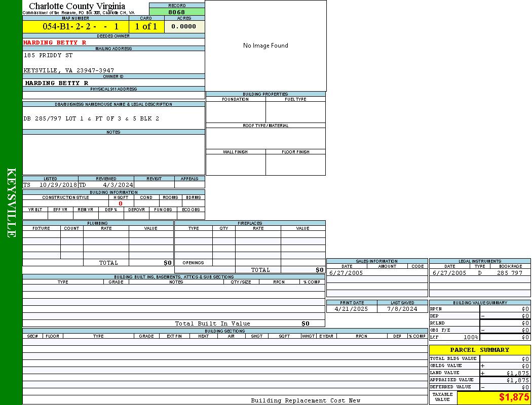532x405 pixels.
Task: Click the yellow Parcel Summary header
Action: (x=479, y=350)
